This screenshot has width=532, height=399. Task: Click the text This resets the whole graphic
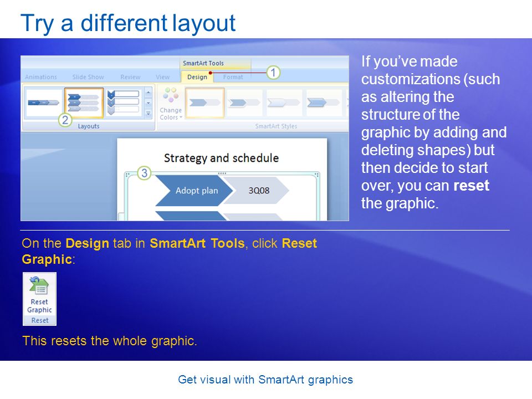pyautogui.click(x=110, y=341)
